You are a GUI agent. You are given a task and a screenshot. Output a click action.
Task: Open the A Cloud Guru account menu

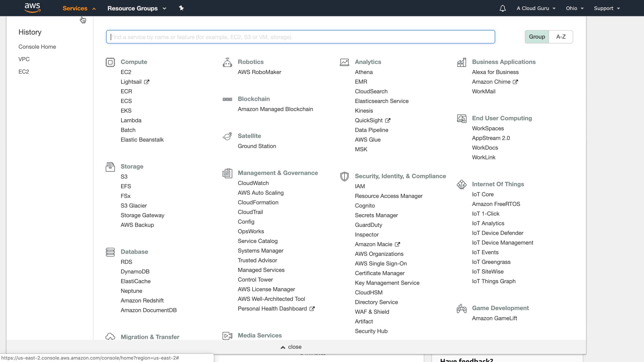click(x=536, y=8)
